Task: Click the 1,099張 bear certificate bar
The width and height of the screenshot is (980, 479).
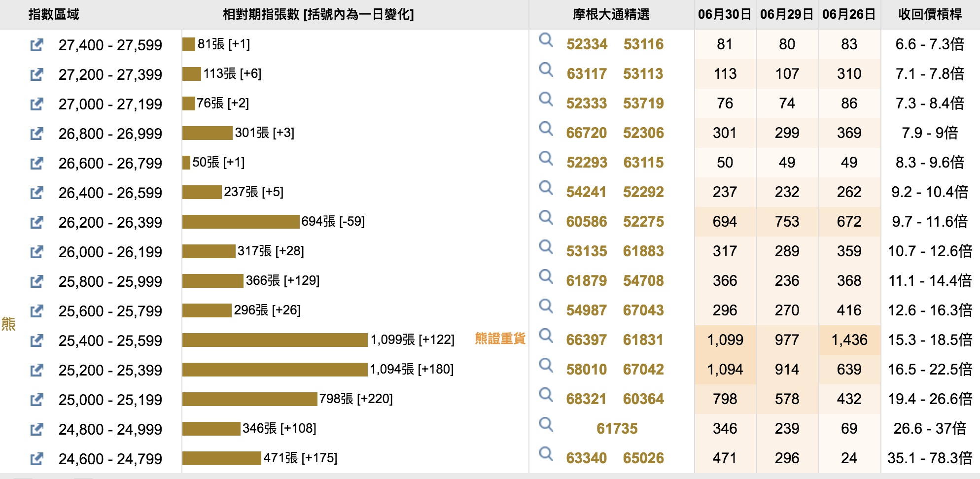Action: pyautogui.click(x=275, y=340)
